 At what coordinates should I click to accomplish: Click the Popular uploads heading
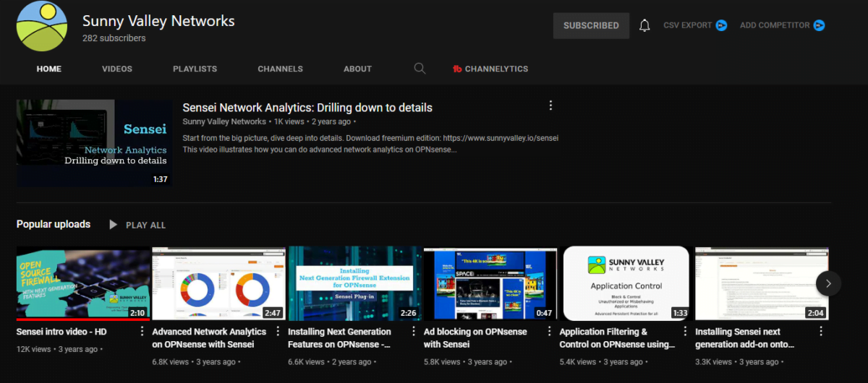54,224
